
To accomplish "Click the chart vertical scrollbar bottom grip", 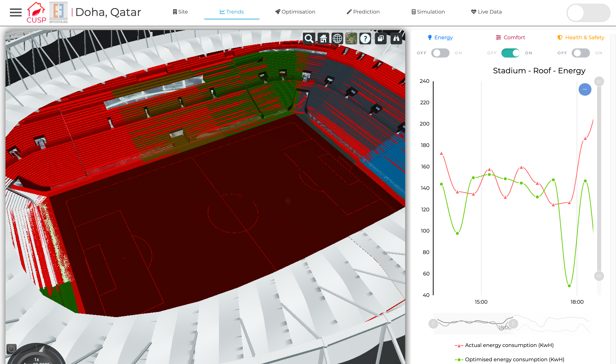I will 599,276.
